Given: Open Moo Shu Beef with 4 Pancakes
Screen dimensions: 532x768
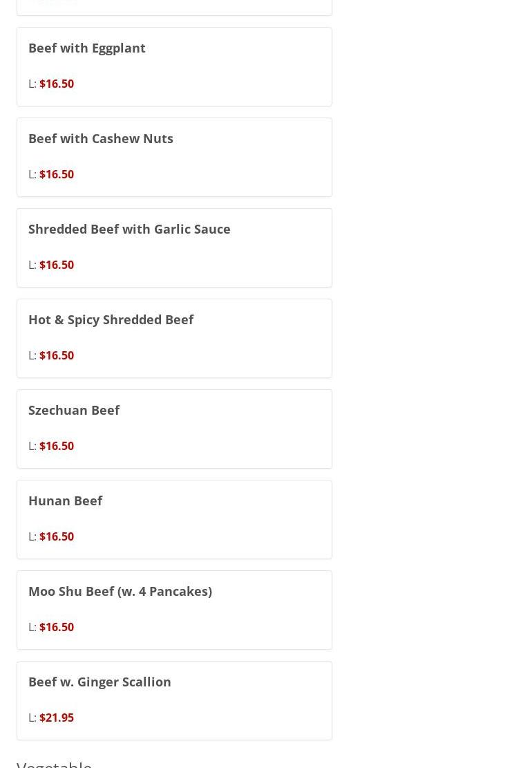Looking at the screenshot, I should 120,591.
